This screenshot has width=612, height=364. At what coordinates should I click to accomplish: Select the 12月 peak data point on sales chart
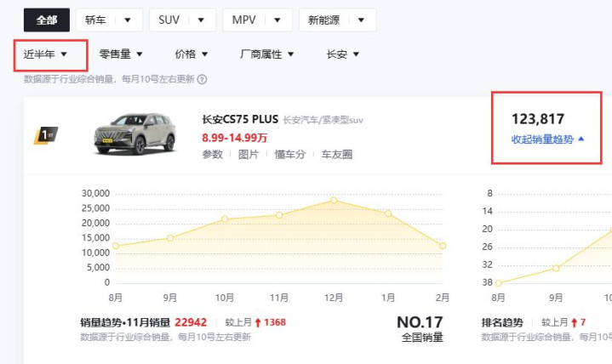(x=334, y=200)
